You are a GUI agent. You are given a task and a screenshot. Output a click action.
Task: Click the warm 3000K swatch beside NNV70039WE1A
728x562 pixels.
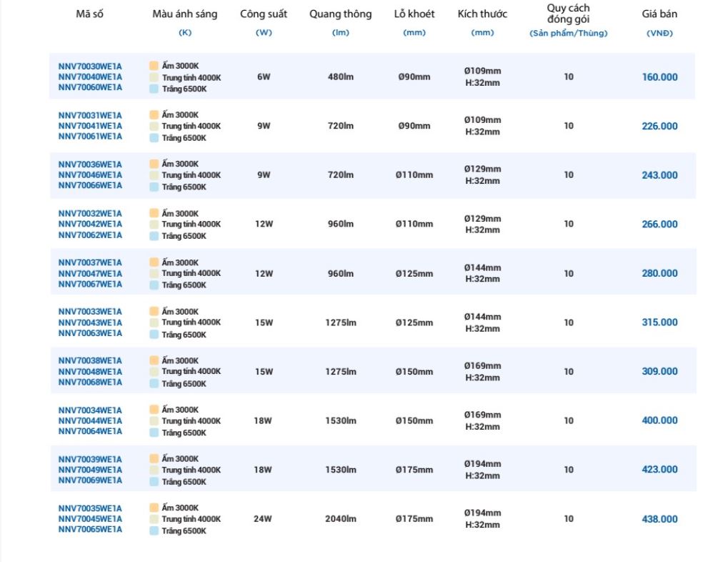click(154, 458)
